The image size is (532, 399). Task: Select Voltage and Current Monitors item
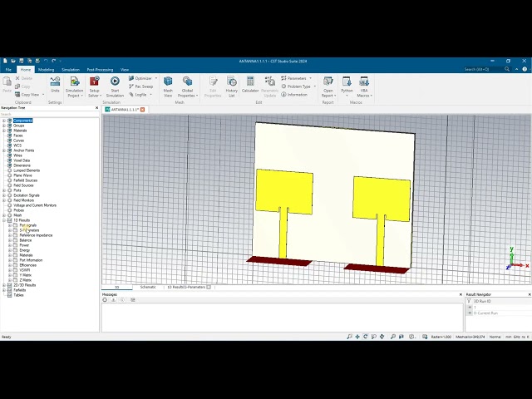tap(35, 205)
